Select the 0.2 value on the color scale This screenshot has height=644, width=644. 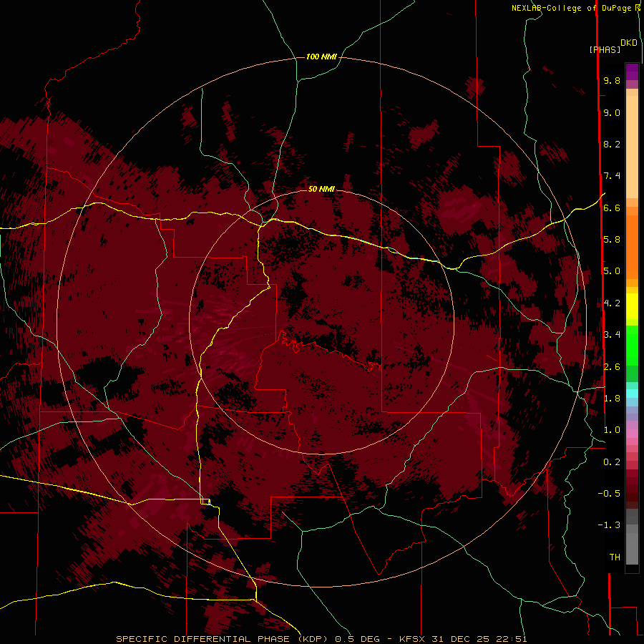pyautogui.click(x=612, y=462)
